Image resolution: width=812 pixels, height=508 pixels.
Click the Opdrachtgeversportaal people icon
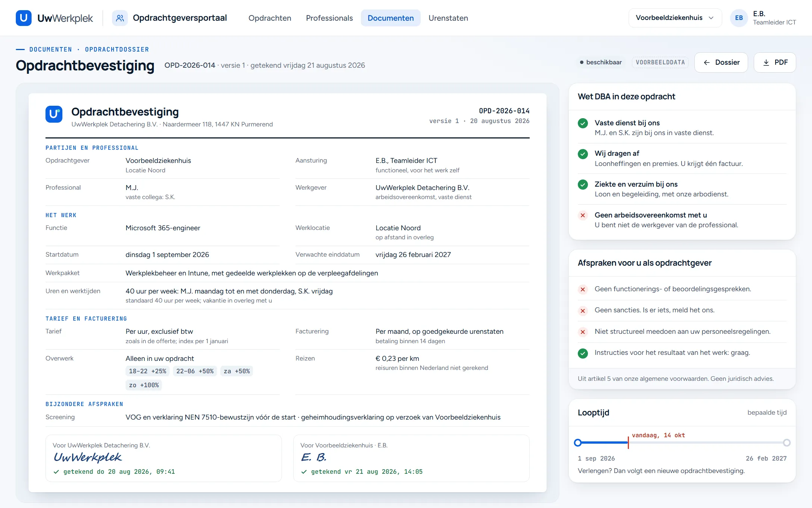click(x=120, y=18)
